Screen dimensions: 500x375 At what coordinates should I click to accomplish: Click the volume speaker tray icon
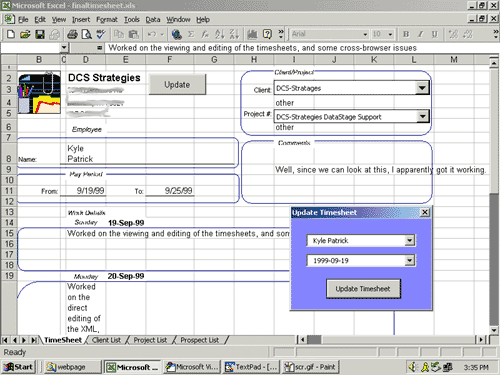(413, 367)
